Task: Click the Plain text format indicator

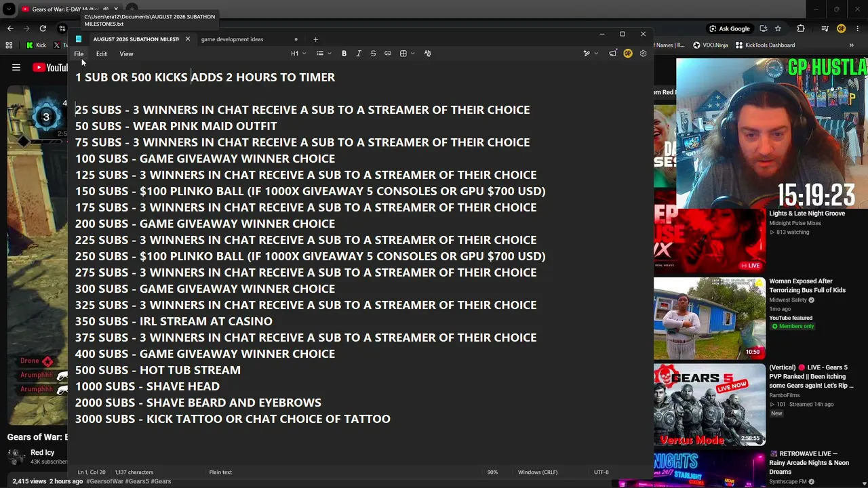Action: (220, 472)
